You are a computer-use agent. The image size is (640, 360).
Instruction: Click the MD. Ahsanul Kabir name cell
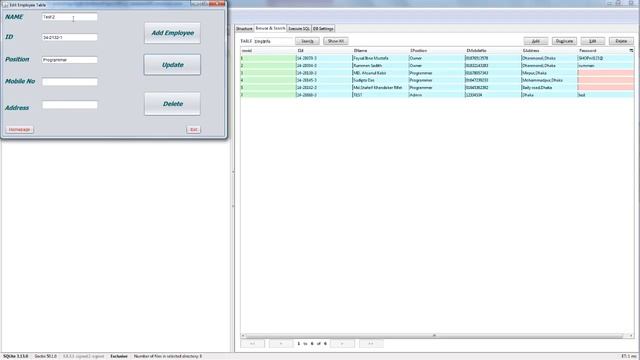380,73
